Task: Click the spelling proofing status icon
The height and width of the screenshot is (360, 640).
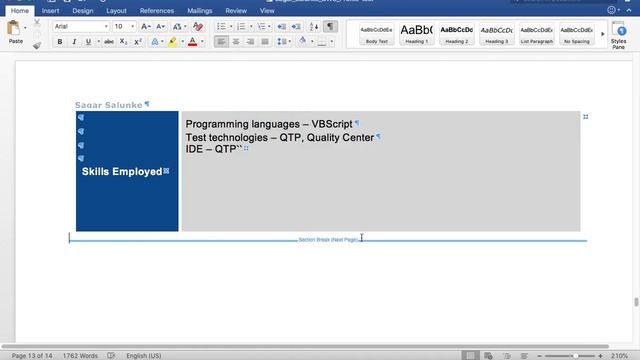Action: [111, 356]
